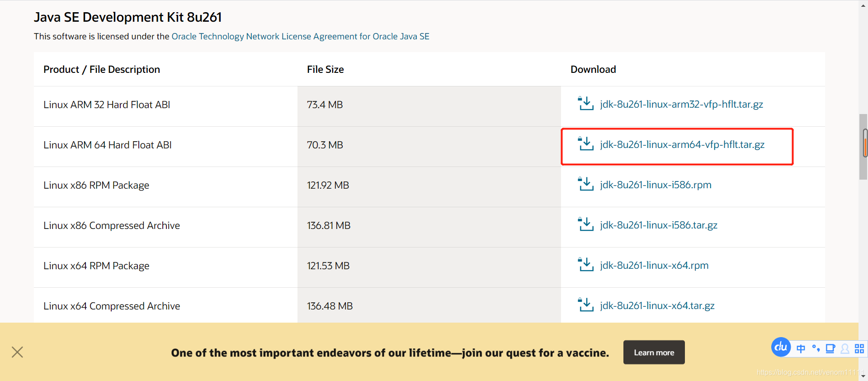Viewport: 868px width, 381px height.
Task: Click the Download column header
Action: pos(593,69)
